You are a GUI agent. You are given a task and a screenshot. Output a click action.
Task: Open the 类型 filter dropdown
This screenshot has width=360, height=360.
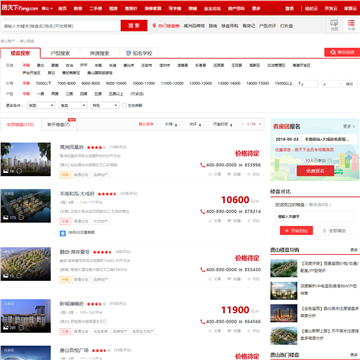point(41,105)
